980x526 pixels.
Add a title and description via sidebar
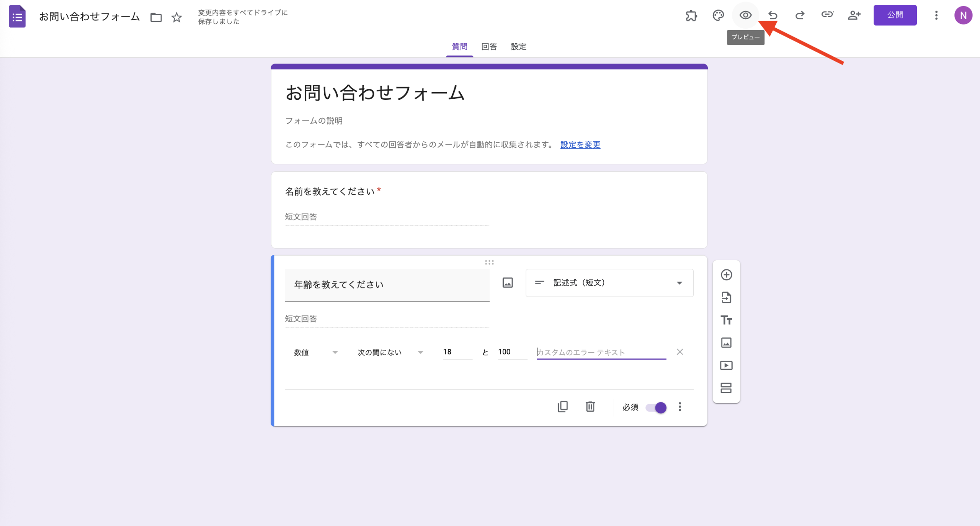point(726,320)
